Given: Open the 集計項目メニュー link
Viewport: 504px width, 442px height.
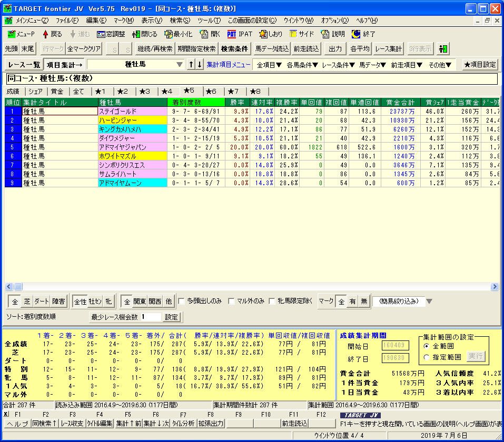Looking at the screenshot, I should [x=228, y=65].
